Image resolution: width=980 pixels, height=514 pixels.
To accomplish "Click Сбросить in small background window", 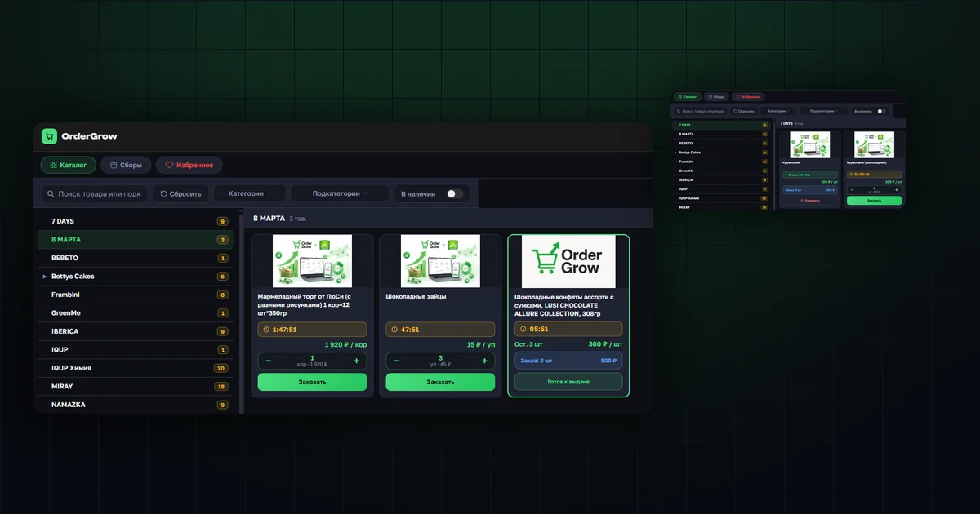I will (744, 111).
